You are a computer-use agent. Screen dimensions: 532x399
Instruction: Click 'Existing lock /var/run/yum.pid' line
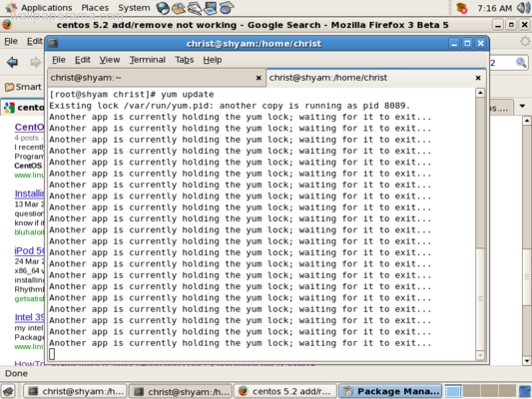[x=230, y=106]
